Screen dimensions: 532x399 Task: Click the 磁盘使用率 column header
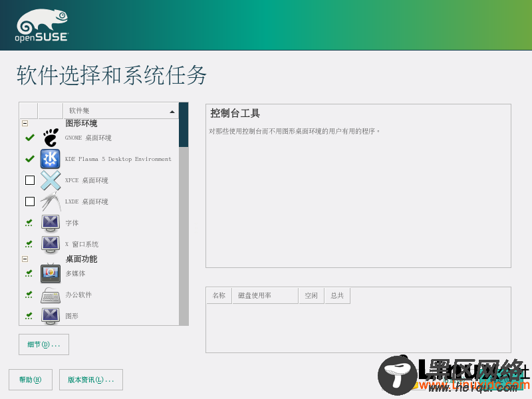coord(265,295)
